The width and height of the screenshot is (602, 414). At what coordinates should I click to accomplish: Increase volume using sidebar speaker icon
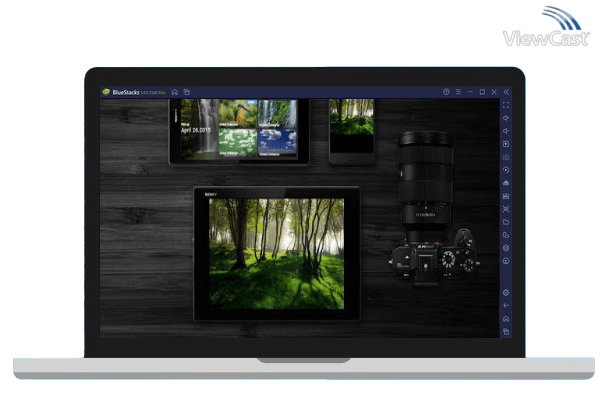coord(506,118)
